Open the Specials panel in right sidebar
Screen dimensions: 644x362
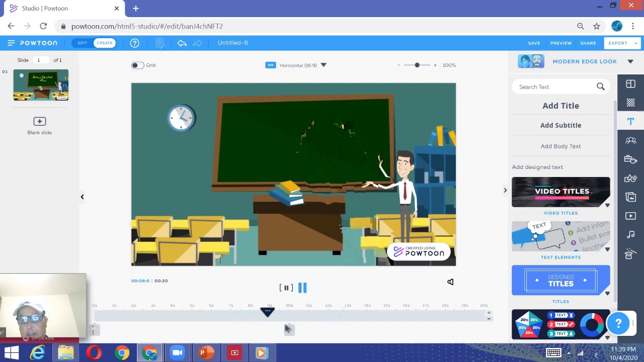click(630, 254)
